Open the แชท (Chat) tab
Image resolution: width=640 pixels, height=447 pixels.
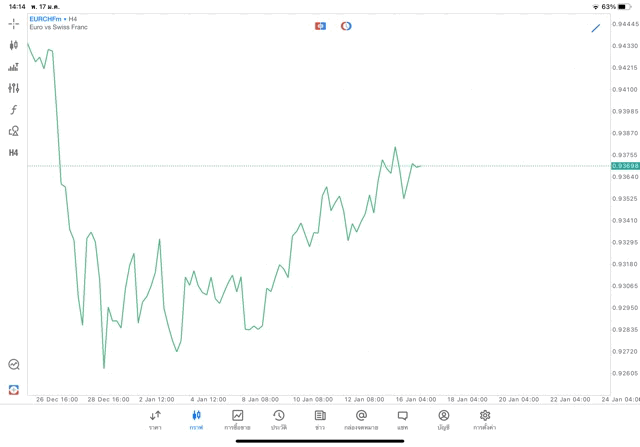(402, 419)
